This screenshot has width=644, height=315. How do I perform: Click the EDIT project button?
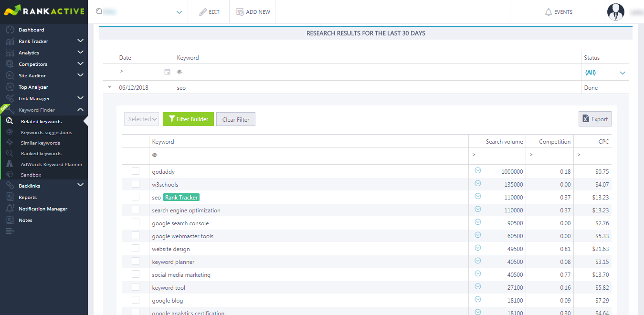pyautogui.click(x=210, y=12)
